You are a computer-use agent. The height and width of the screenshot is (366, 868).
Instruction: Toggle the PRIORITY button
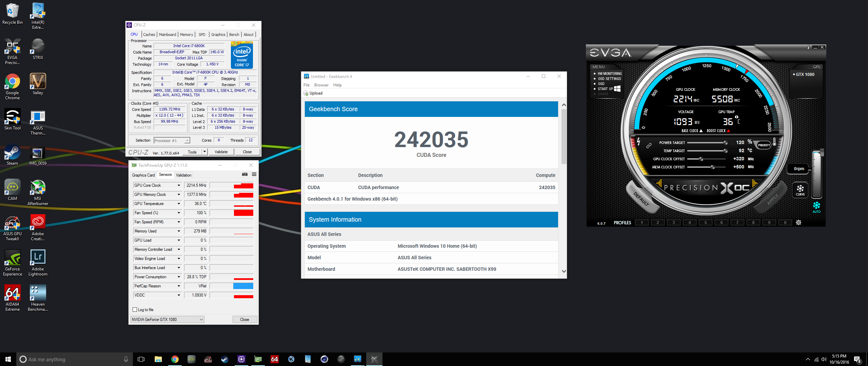point(764,145)
